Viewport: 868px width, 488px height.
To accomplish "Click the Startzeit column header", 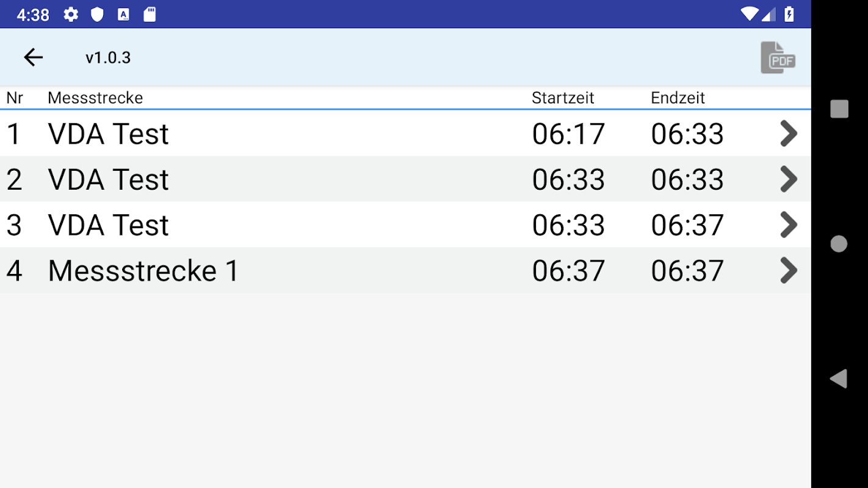I will pos(563,98).
